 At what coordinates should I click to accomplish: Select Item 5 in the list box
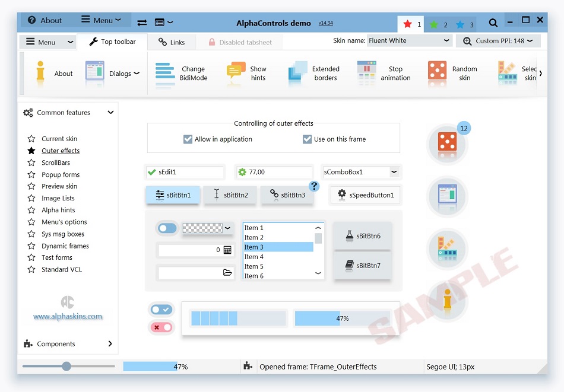coord(278,266)
